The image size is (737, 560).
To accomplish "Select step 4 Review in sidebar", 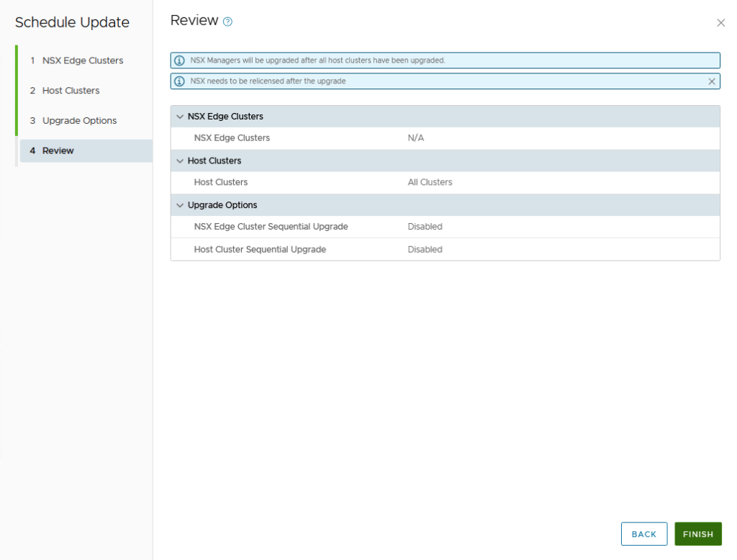I will [58, 151].
